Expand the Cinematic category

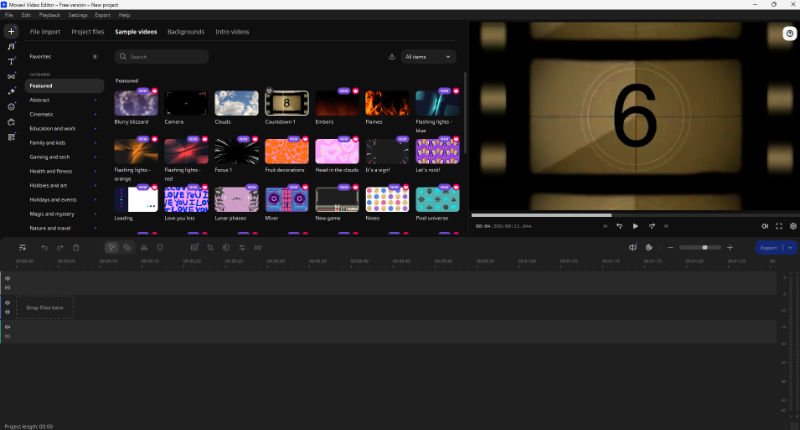click(x=95, y=114)
